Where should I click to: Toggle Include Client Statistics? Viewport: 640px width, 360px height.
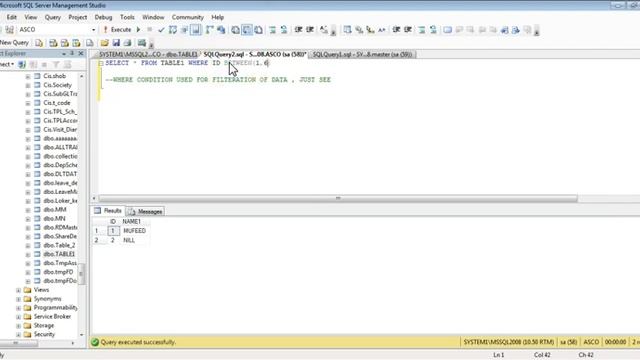click(x=221, y=29)
